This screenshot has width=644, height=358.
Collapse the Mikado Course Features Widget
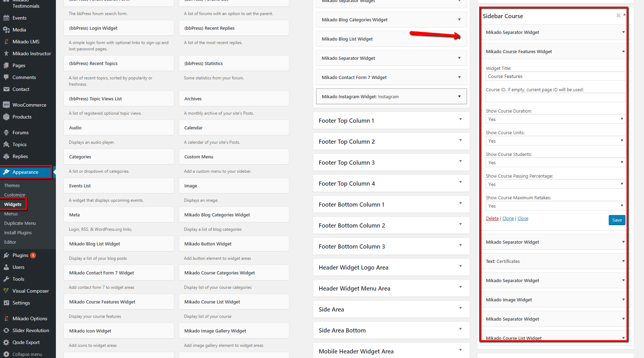point(623,51)
